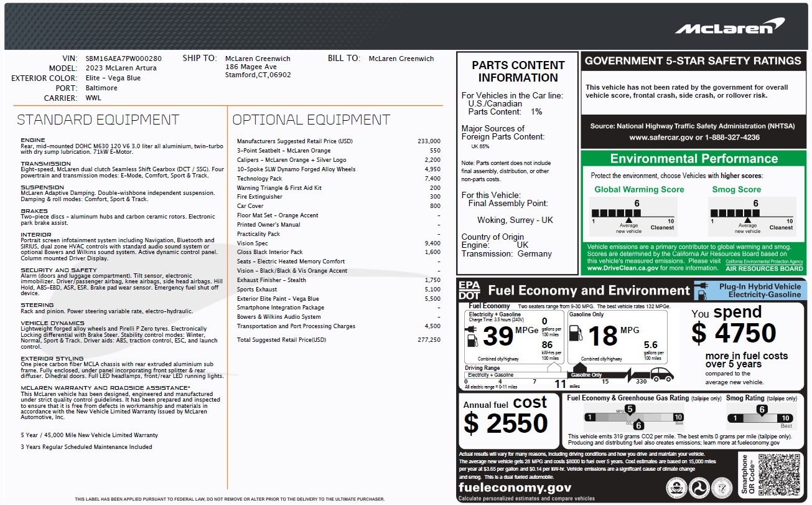Click the Smog Rating marker showing 6
The height and width of the screenshot is (505, 812).
click(761, 410)
